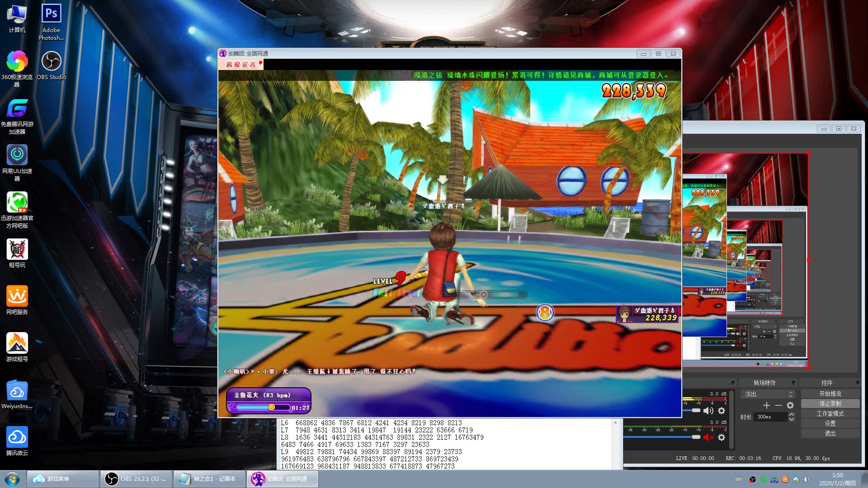Screen dimensions: 868x488
Task: Click the OBS recording tray icon
Action: [752, 479]
